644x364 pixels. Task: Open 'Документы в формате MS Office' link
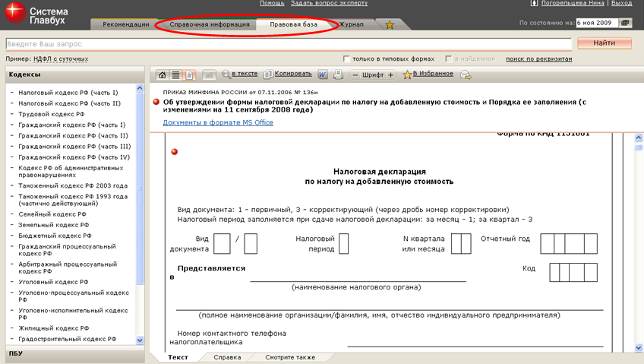(x=218, y=122)
